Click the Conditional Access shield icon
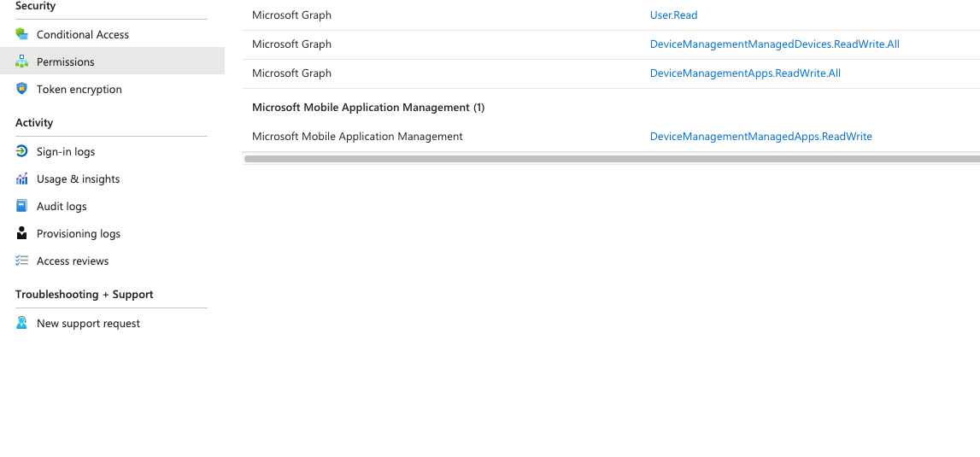980x457 pixels. click(22, 34)
